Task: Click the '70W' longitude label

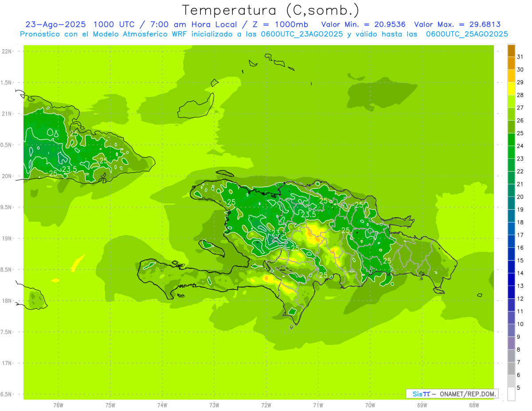Action: (x=370, y=405)
